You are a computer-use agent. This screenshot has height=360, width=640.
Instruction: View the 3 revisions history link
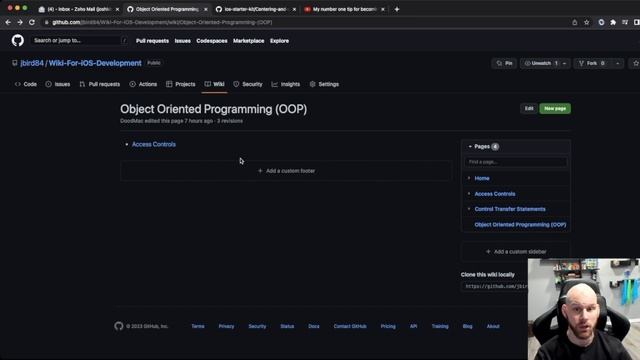230,121
